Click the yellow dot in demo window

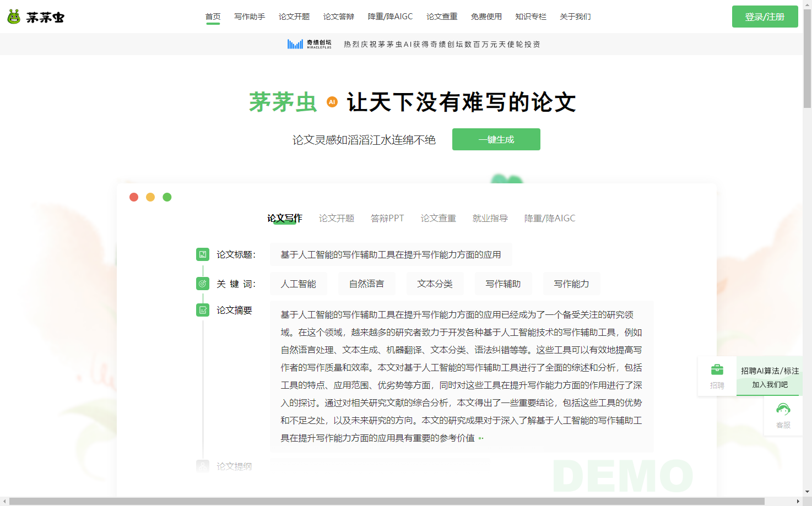(x=150, y=197)
